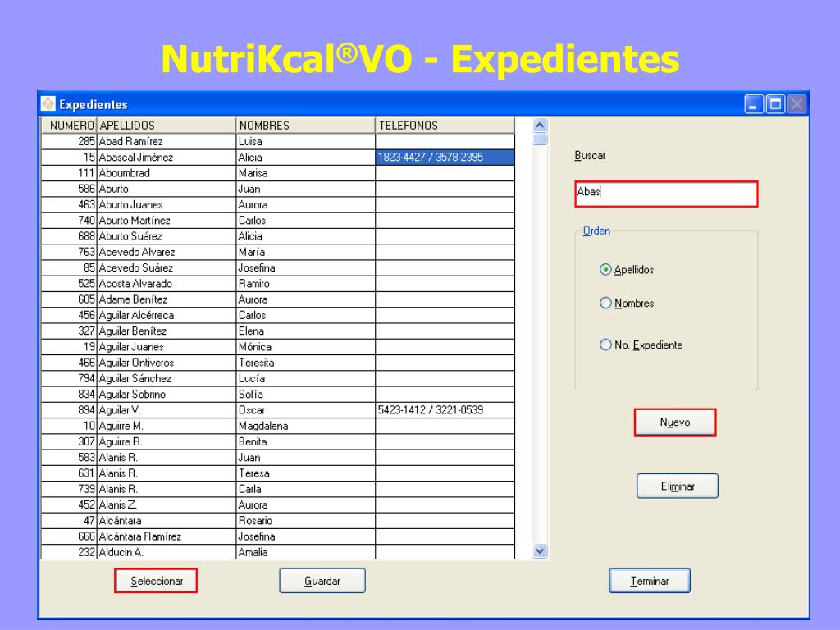The width and height of the screenshot is (840, 630).
Task: Click the Aguilar Ontiveros surname cell
Action: 167,363
